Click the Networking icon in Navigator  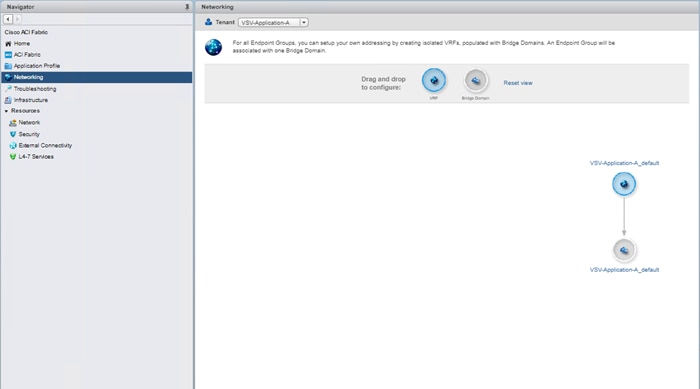pyautogui.click(x=8, y=77)
